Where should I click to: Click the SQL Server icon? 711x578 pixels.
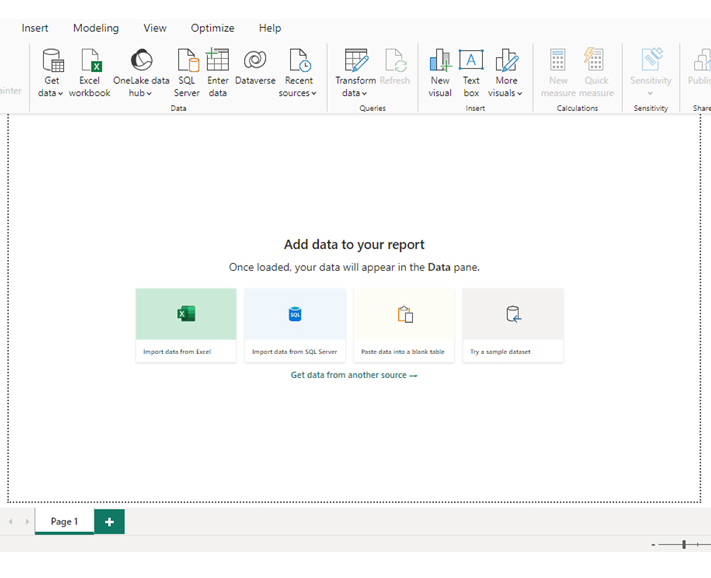coord(187,60)
